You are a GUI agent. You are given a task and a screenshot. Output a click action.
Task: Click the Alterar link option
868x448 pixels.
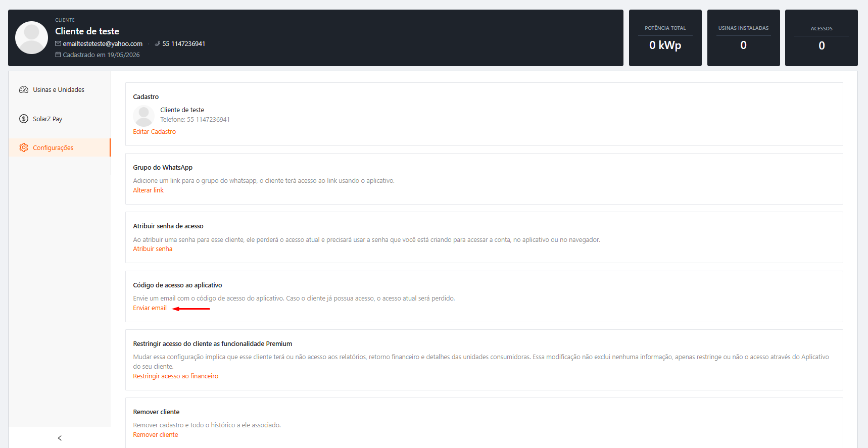point(149,190)
